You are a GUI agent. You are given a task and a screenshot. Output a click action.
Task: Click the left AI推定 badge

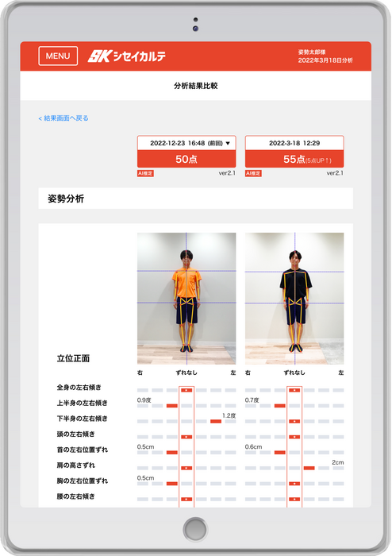145,173
